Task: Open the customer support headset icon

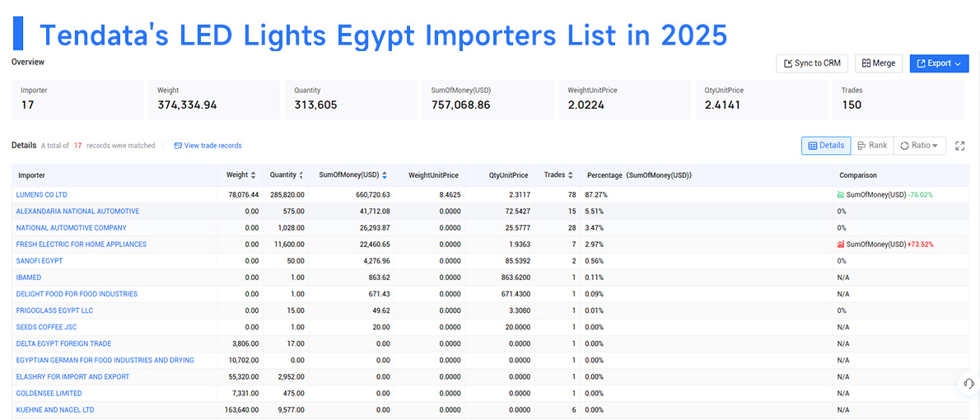Action: (x=968, y=383)
